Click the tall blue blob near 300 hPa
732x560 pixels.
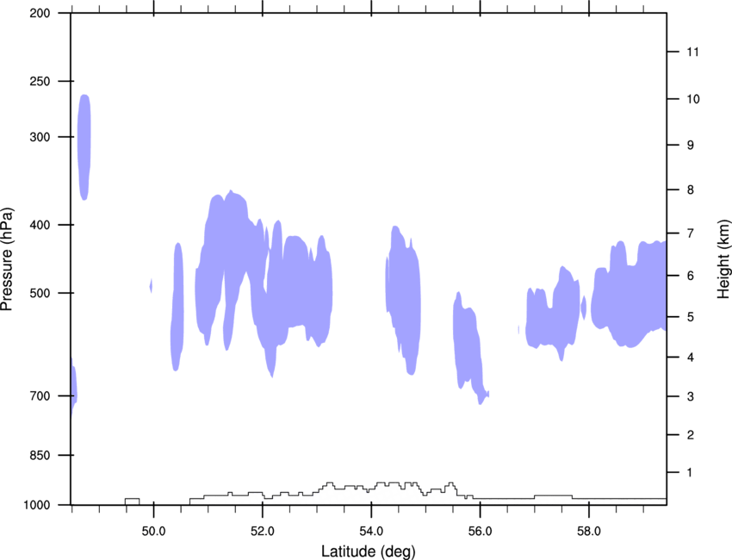pos(84,147)
